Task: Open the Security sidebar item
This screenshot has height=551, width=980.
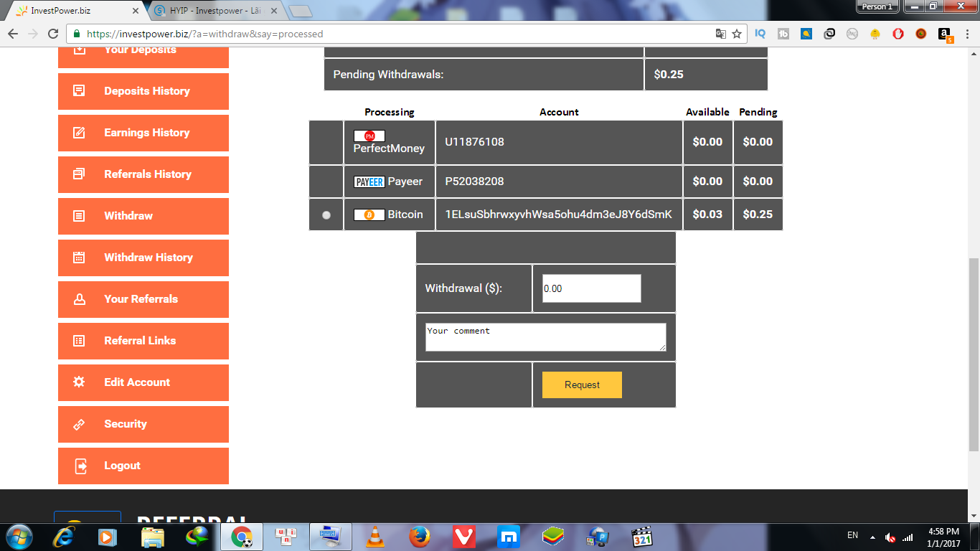Action: 143,424
